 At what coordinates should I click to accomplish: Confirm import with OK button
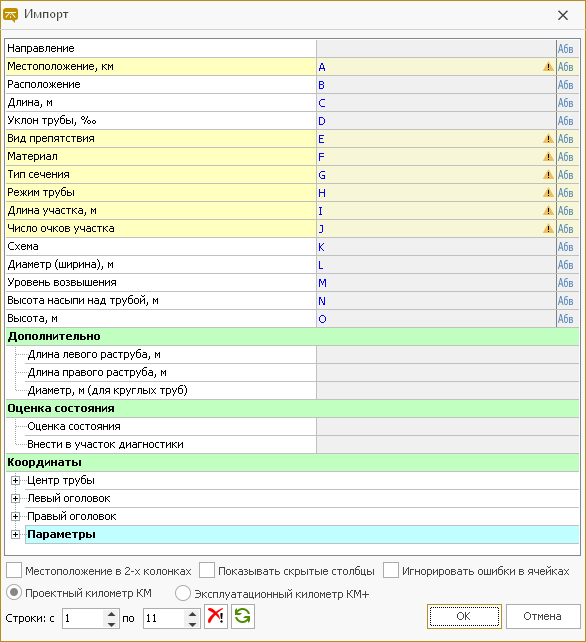point(464,616)
